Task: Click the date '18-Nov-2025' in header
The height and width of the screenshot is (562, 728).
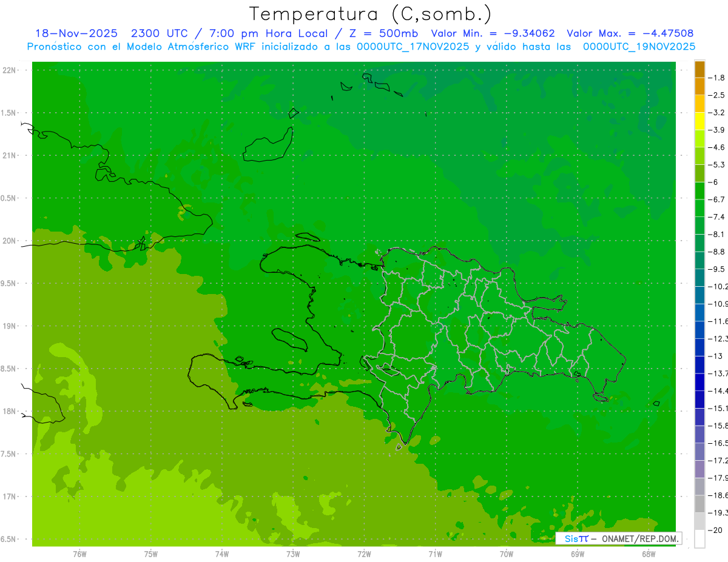Action: tap(76, 33)
